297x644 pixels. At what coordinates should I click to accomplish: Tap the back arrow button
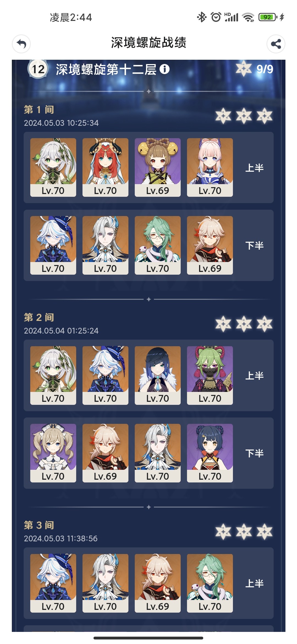tap(21, 44)
